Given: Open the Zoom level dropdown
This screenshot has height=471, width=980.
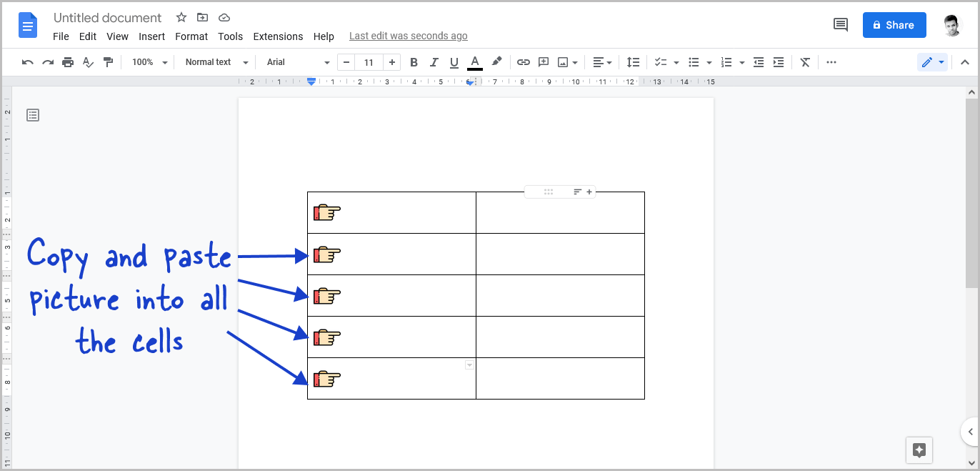Looking at the screenshot, I should point(148,62).
